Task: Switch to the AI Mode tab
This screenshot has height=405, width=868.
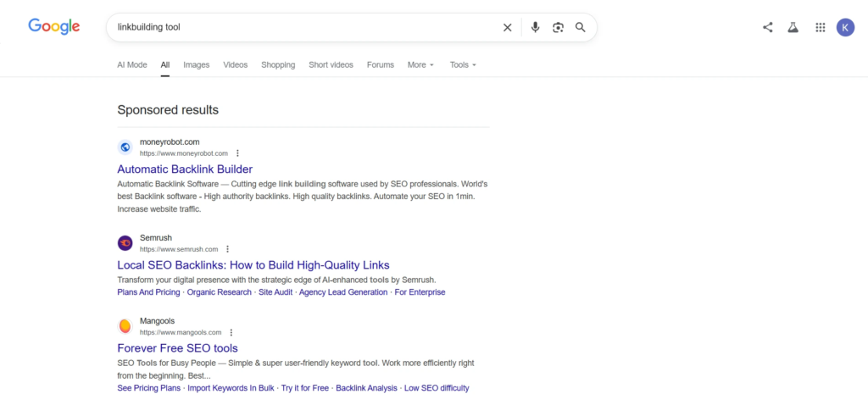Action: [132, 64]
